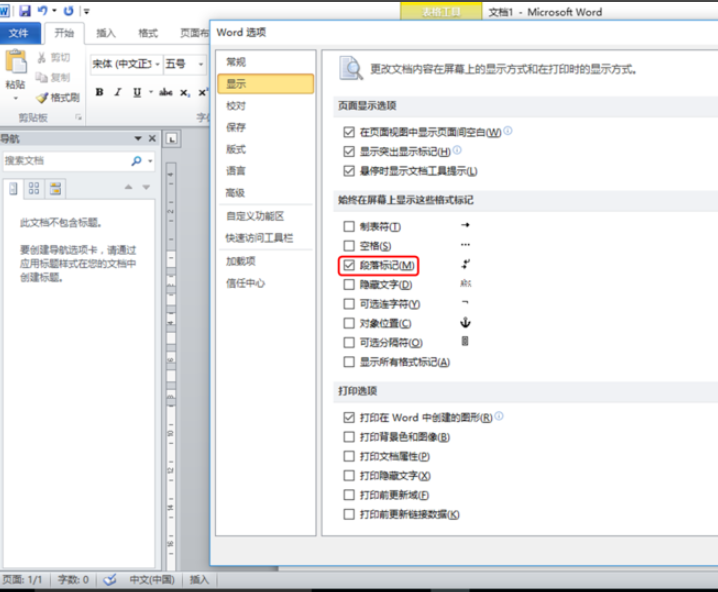The width and height of the screenshot is (718, 592).
Task: Enable 隐藏文字(D) checkbox
Action: point(349,285)
